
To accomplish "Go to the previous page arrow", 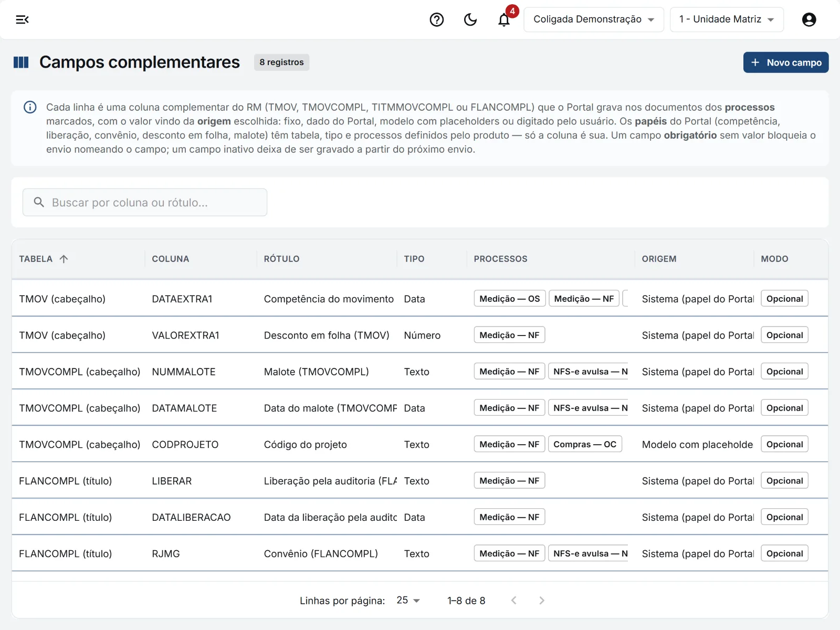I will point(514,600).
